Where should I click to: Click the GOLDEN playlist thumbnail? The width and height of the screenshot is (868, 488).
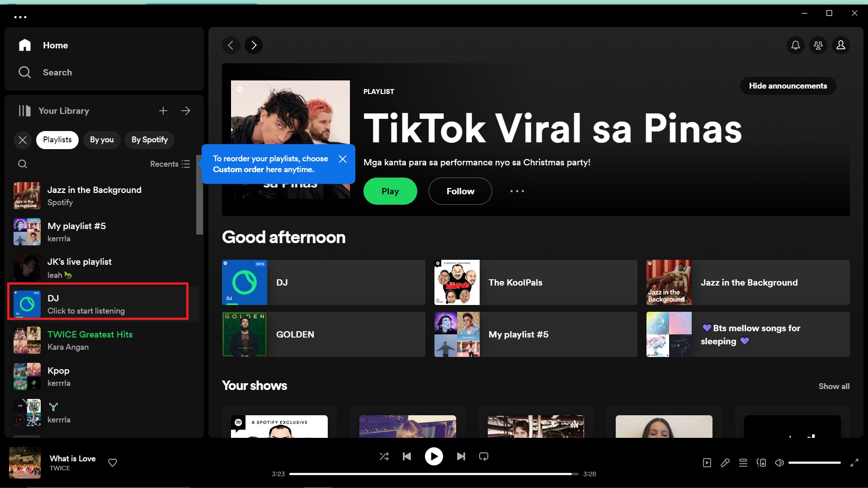245,334
